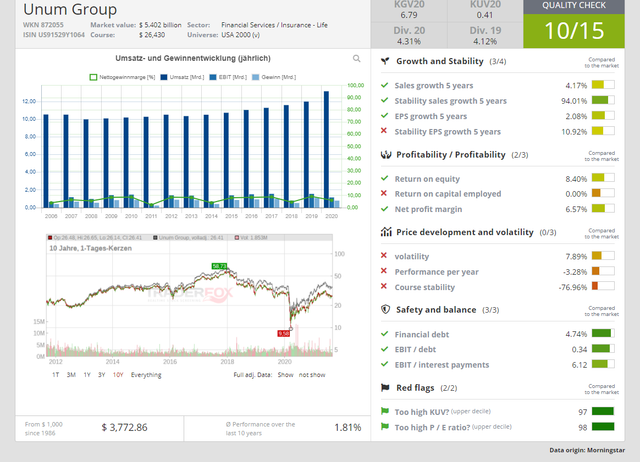
Task: Click the red X next to volatility
Action: pyautogui.click(x=386, y=255)
